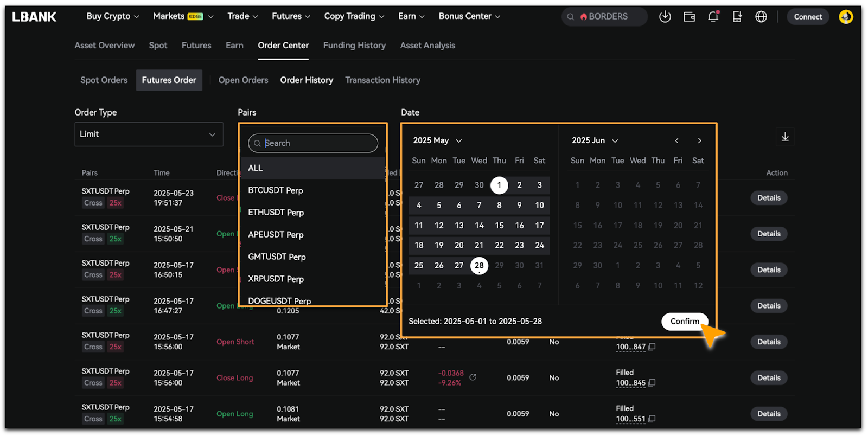Open the 2025 Jun month selector
The width and height of the screenshot is (868, 436).
(595, 141)
